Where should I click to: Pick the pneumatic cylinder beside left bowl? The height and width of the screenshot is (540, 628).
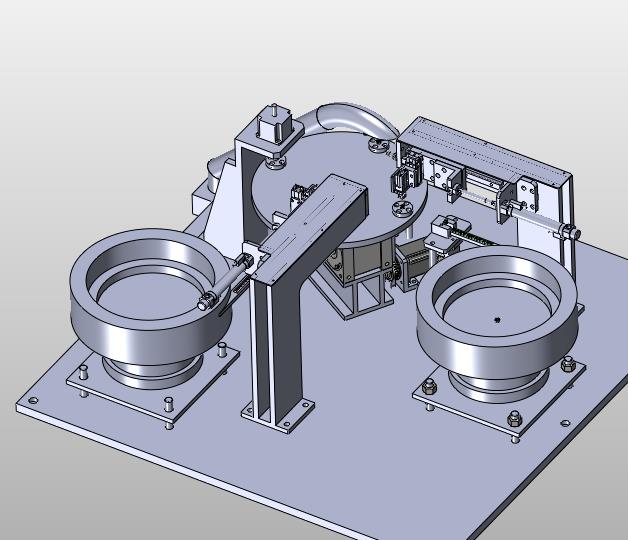pyautogui.click(x=225, y=282)
